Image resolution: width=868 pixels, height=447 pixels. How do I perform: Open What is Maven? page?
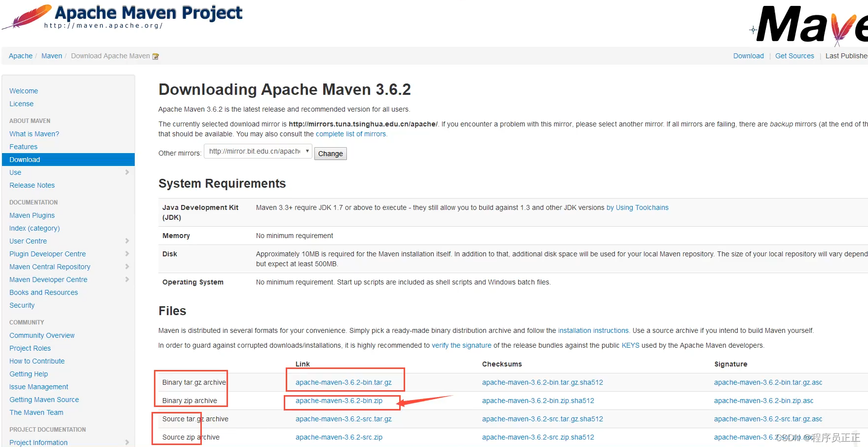[x=34, y=134]
